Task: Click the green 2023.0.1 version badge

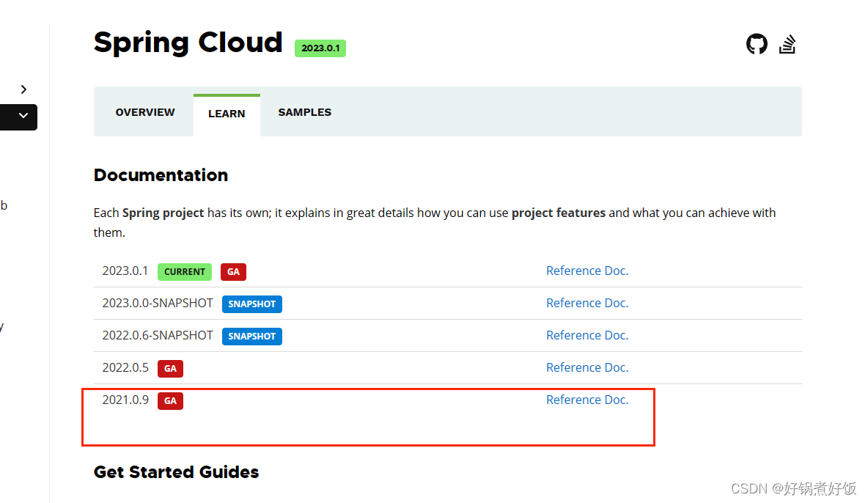Action: (320, 48)
